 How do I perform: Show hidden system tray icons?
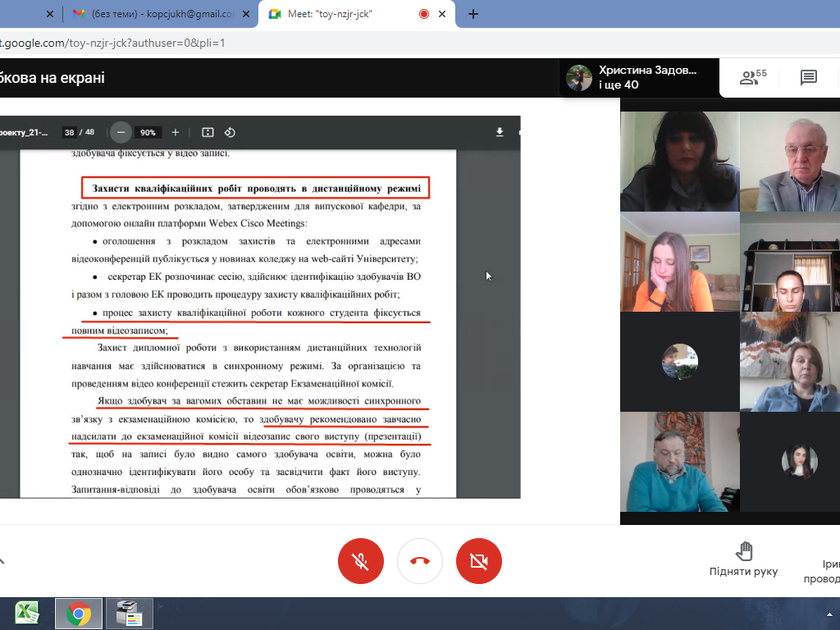[x=829, y=614]
